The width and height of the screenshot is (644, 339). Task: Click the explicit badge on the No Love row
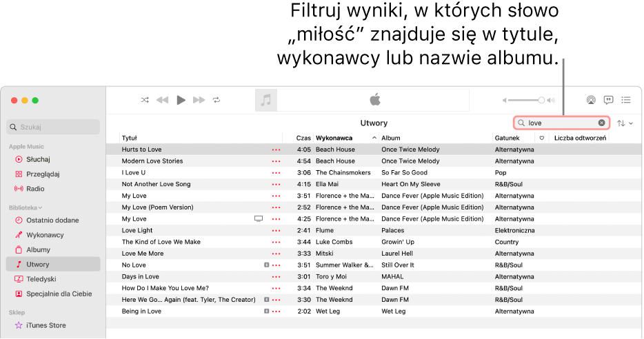pos(266,265)
